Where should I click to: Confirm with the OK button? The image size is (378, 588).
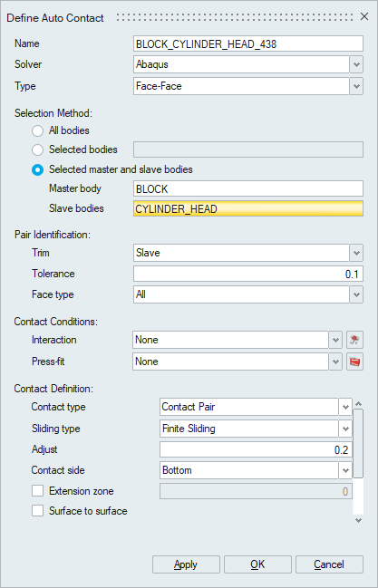click(x=257, y=564)
